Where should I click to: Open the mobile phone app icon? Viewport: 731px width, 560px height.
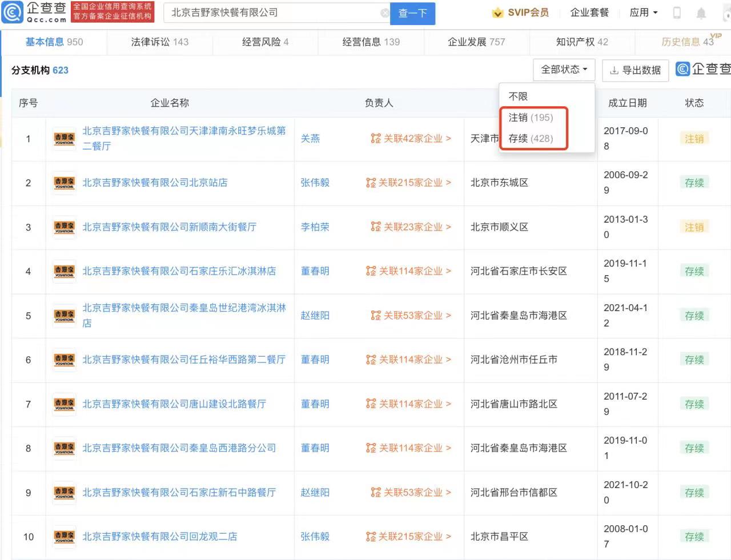point(677,13)
